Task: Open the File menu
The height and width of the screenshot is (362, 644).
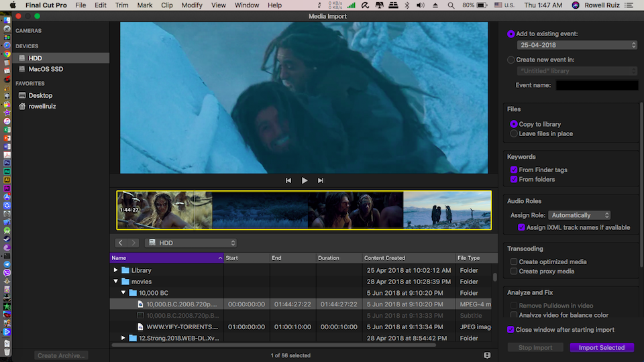Action: coord(80,5)
